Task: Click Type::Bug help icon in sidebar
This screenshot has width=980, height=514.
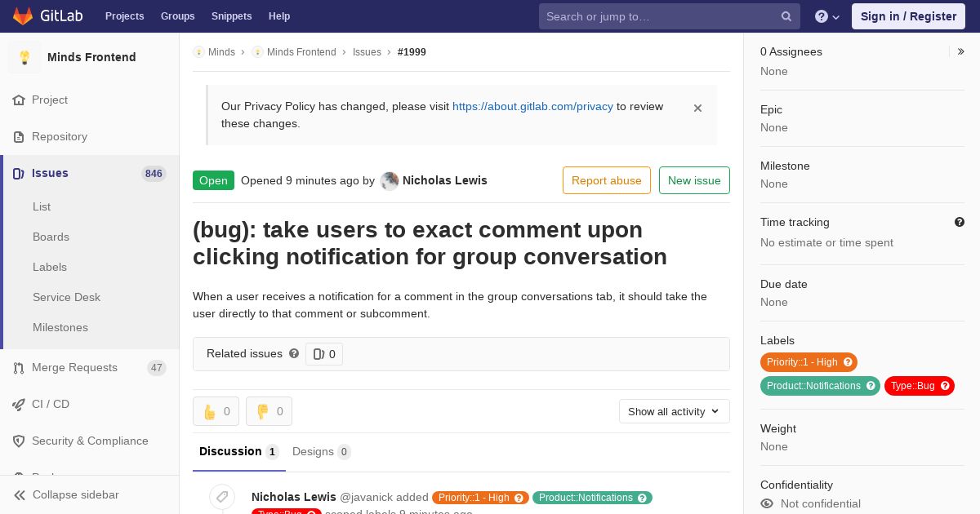Action: coord(945,386)
